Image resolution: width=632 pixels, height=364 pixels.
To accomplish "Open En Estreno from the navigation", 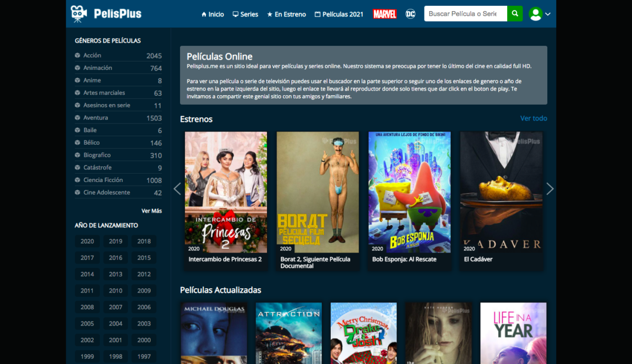I will pyautogui.click(x=287, y=14).
